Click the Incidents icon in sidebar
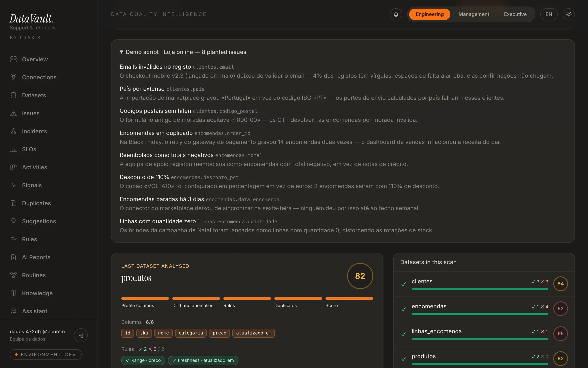 (13, 131)
